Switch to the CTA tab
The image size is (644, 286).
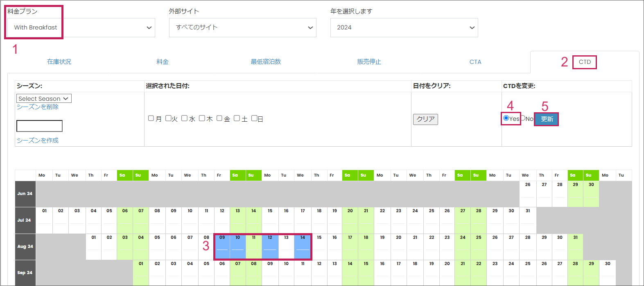[475, 62]
